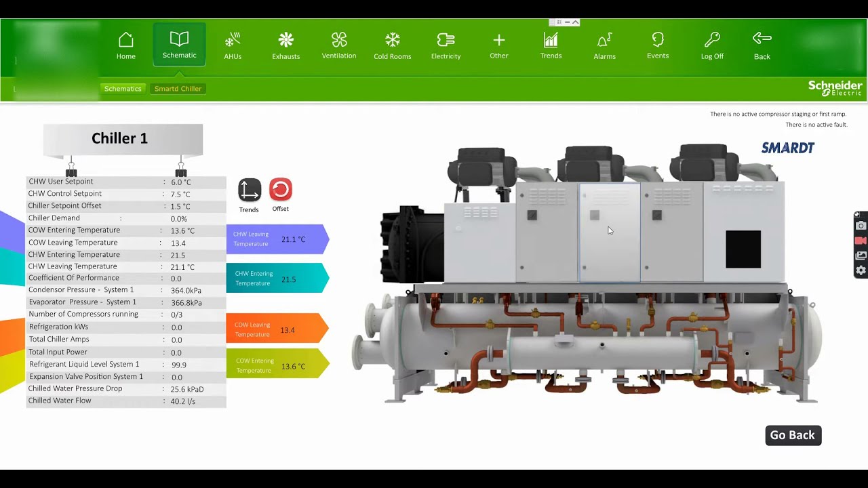
Task: Open the gallery icon in side toolbar
Action: coord(861,256)
